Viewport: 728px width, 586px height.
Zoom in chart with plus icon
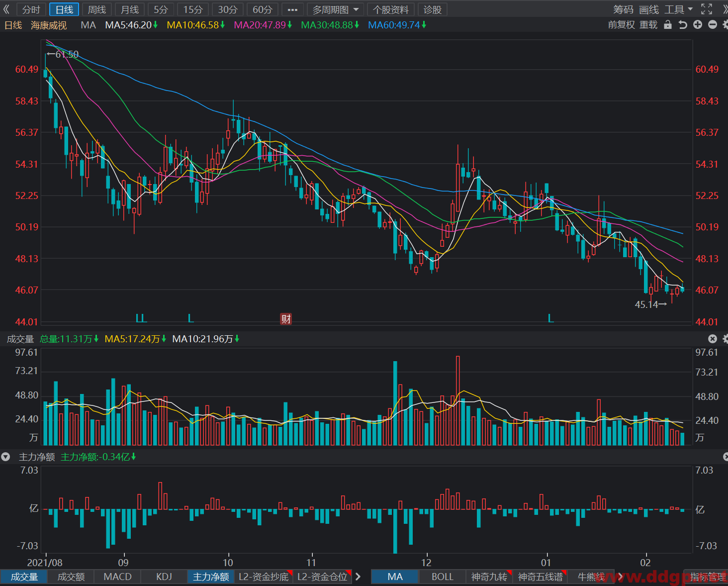pyautogui.click(x=698, y=25)
